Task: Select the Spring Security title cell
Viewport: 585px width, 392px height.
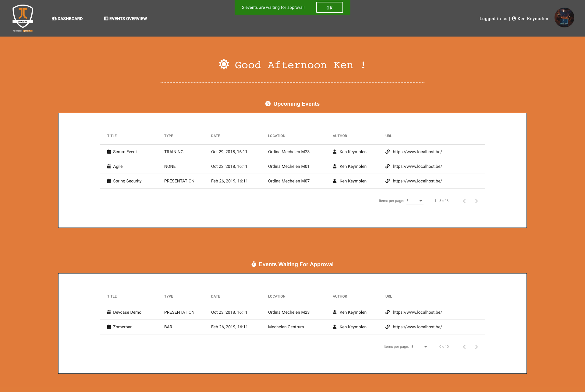Action: tap(127, 181)
